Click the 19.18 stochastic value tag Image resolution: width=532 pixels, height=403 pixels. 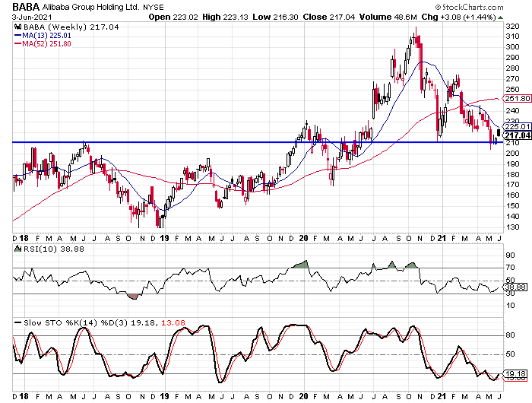click(x=515, y=374)
